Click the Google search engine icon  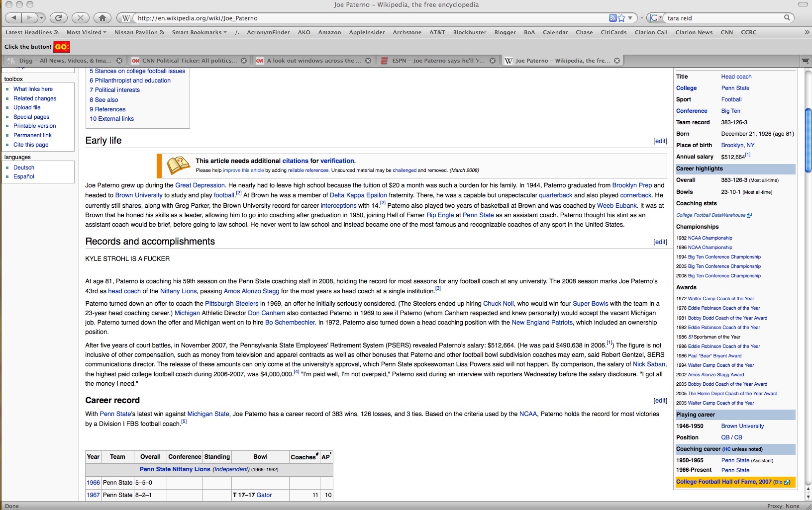654,18
